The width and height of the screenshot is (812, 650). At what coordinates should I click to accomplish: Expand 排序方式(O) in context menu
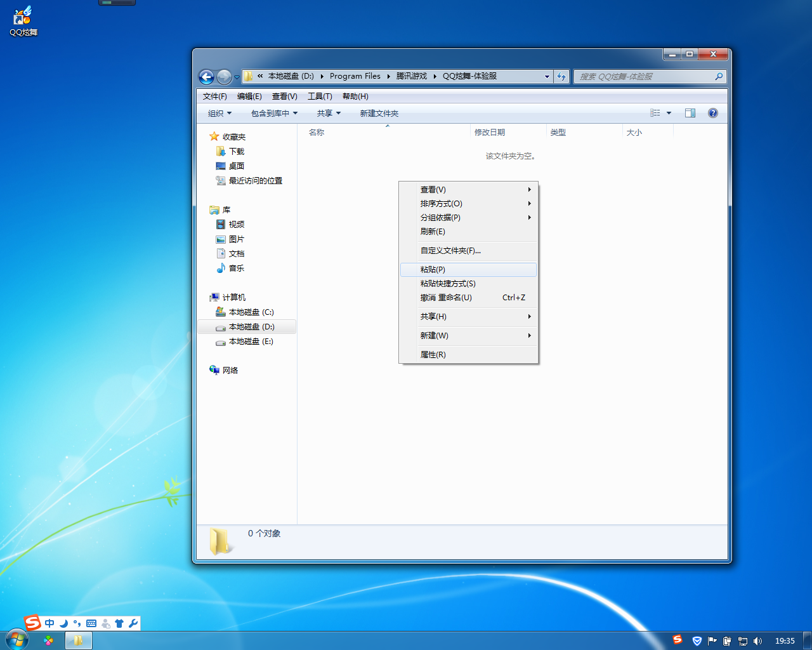pos(469,204)
